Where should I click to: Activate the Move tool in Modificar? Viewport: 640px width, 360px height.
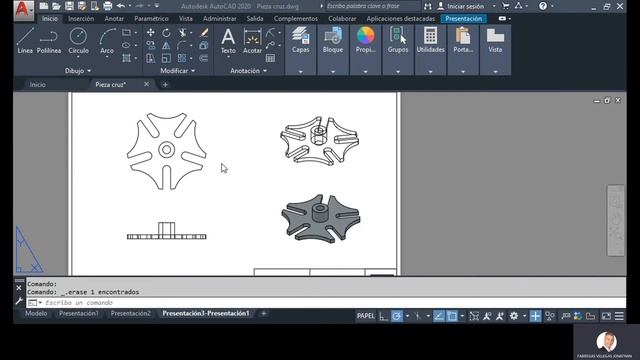[151, 33]
